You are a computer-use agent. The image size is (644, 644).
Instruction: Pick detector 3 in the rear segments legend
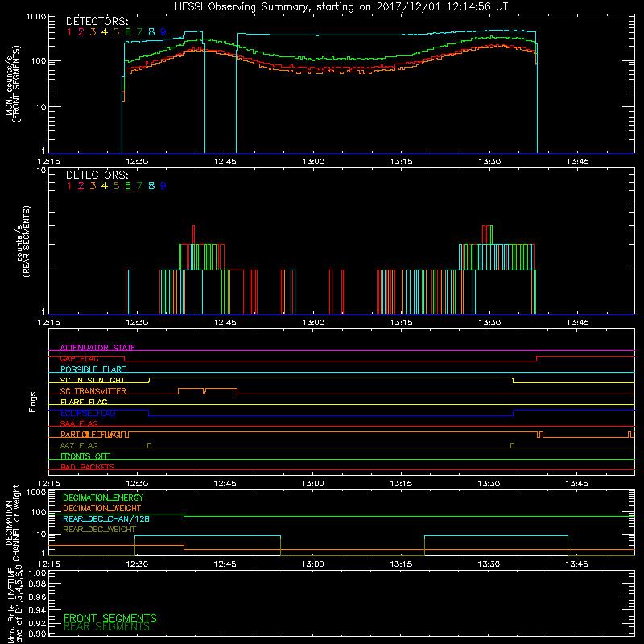click(93, 186)
